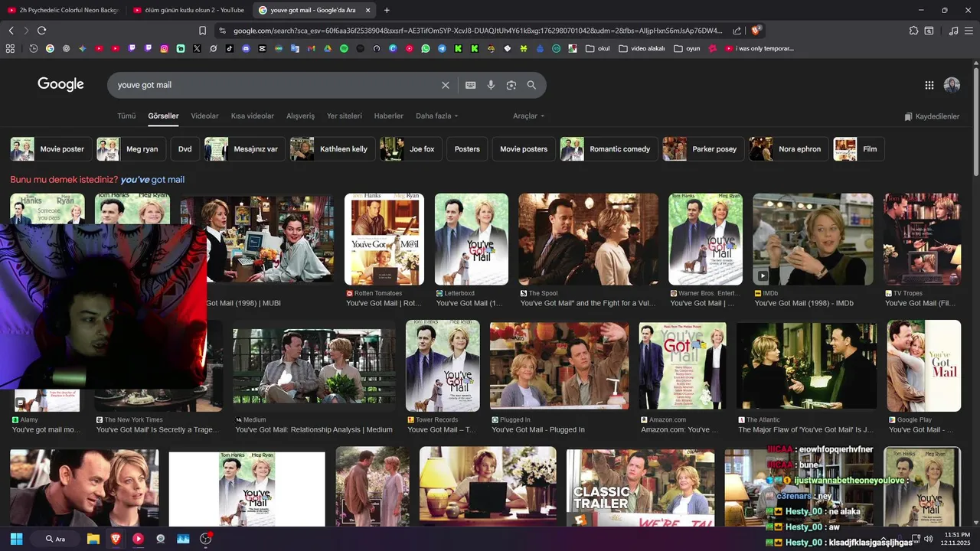Clear the Google search box text
The height and width of the screenshot is (551, 980).
click(445, 85)
